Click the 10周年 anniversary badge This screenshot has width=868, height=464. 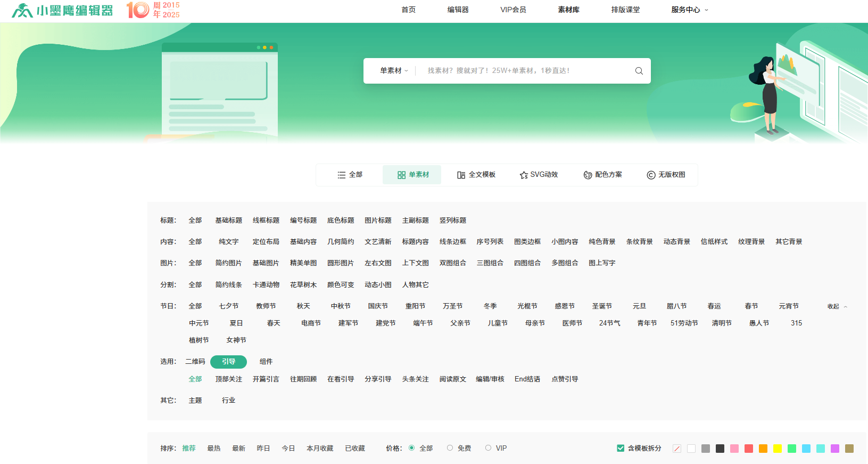click(153, 10)
